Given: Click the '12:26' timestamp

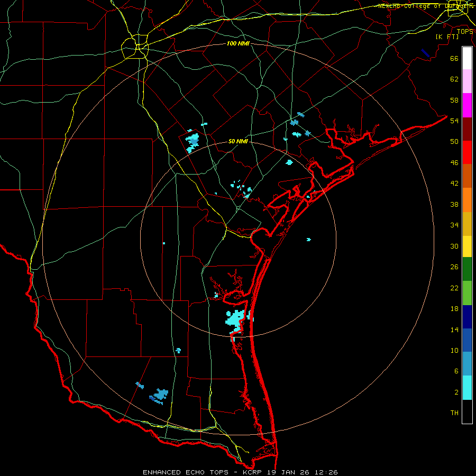Looking at the screenshot, I should point(327,472).
